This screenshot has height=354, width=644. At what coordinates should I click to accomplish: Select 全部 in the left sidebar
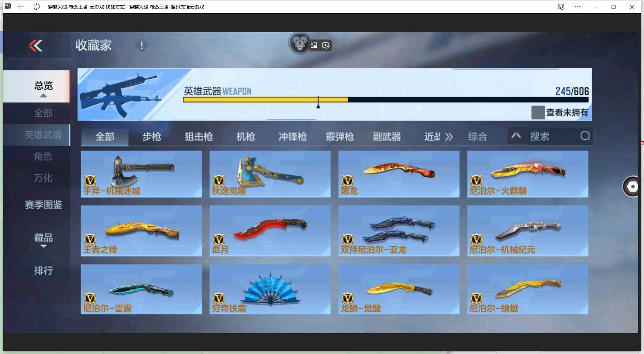[43, 113]
